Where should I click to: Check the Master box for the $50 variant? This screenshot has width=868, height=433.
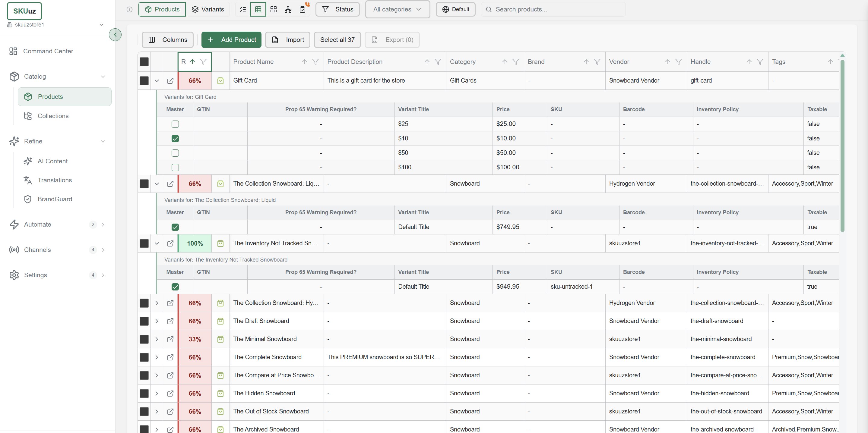[x=175, y=153]
